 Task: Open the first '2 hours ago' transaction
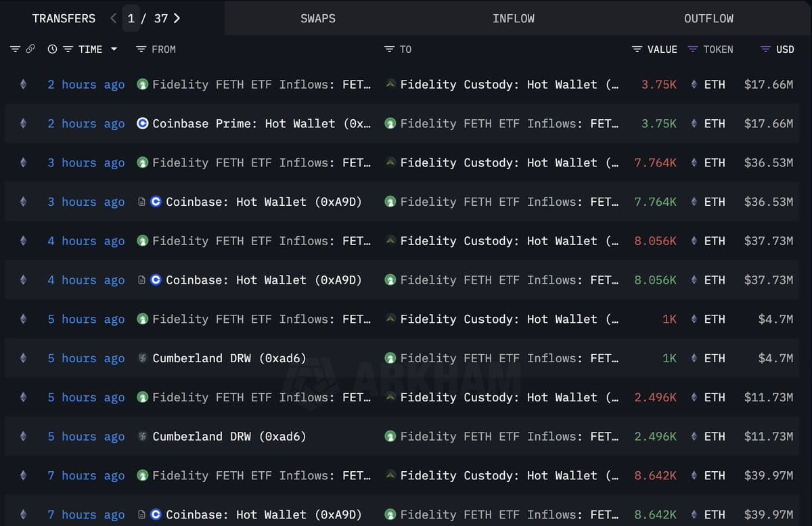click(86, 85)
